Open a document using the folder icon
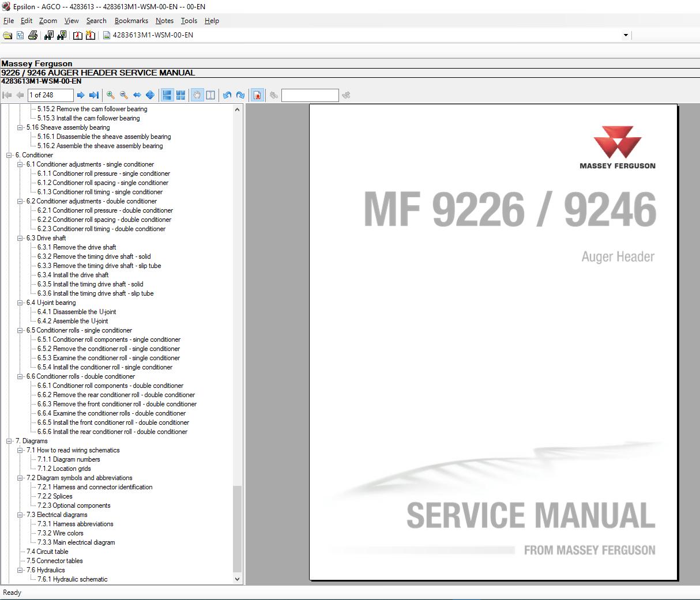Screen dimensions: 700x600 [x=7, y=35]
